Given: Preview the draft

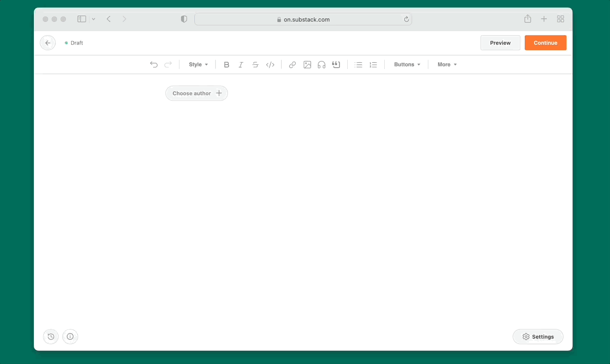Looking at the screenshot, I should 500,42.
